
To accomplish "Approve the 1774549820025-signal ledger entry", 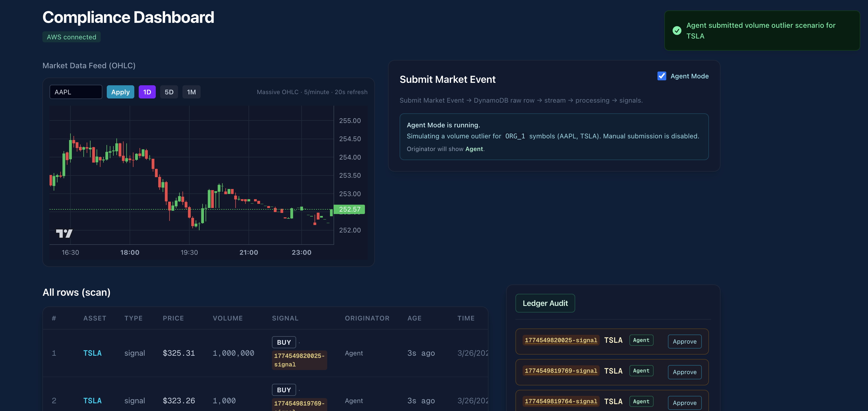I will (x=684, y=341).
